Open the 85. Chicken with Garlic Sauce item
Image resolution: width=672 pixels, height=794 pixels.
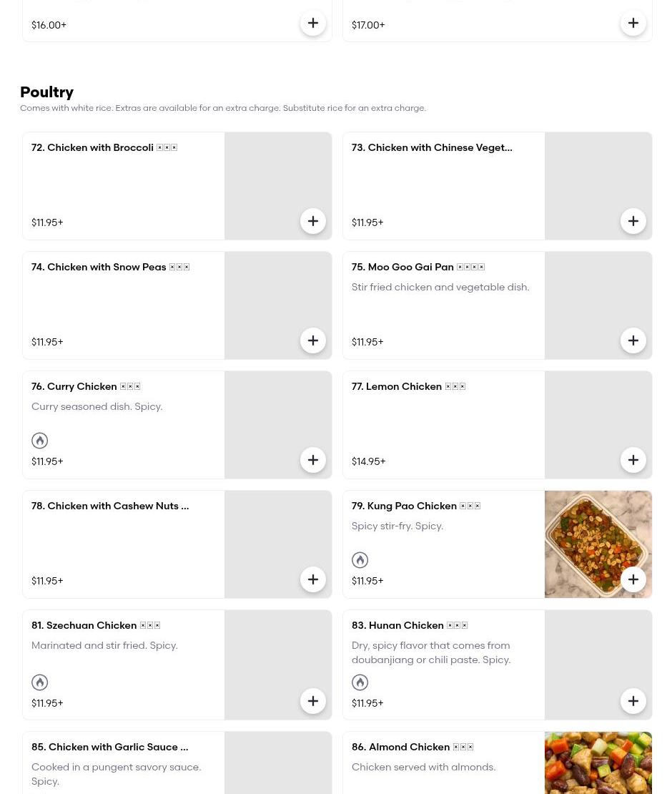109,747
